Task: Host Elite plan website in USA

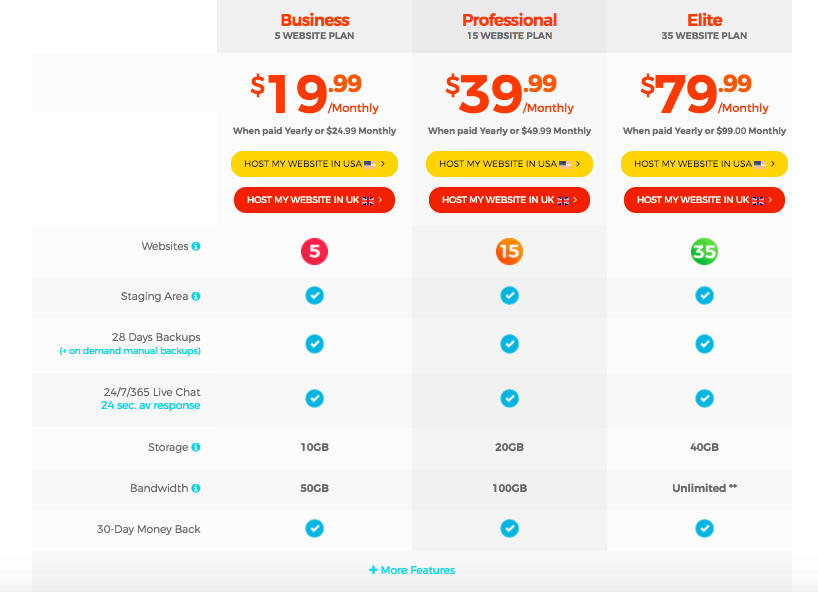Action: (x=704, y=164)
